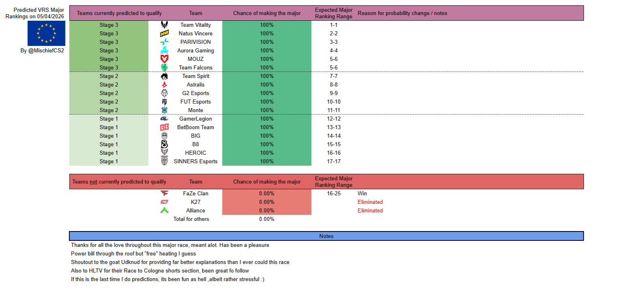The image size is (644, 292).
Task: Select the B8 team logo
Action: [164, 144]
